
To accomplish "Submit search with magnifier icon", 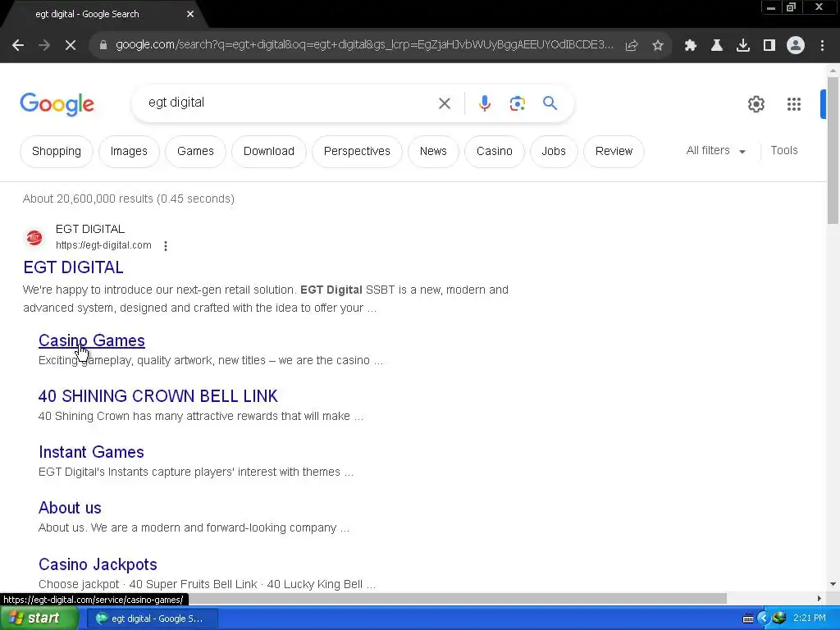I will pos(550,103).
